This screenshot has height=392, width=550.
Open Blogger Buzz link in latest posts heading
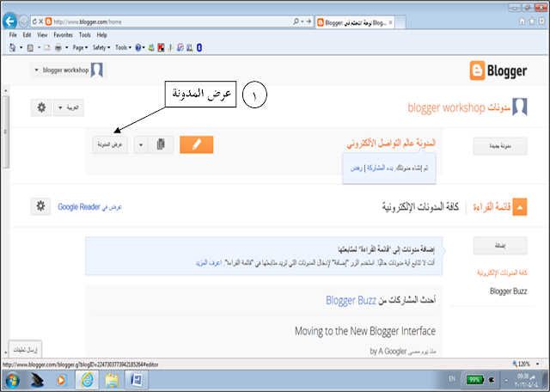351,300
